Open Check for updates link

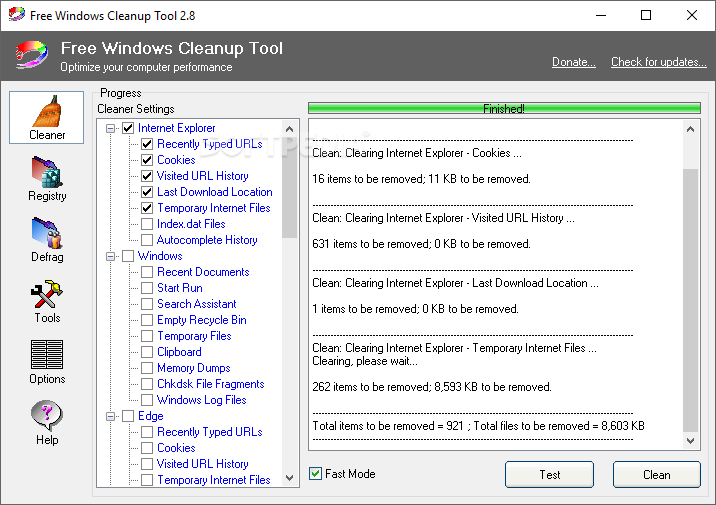[658, 62]
